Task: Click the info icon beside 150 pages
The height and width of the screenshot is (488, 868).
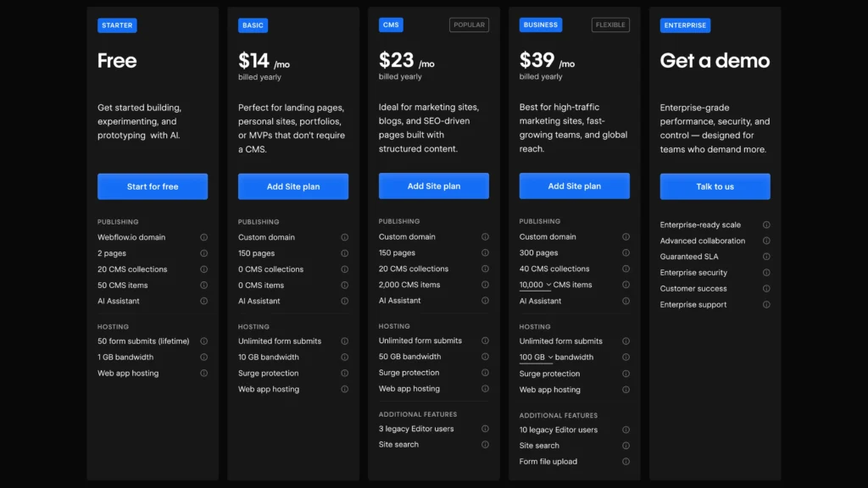Action: click(x=345, y=252)
